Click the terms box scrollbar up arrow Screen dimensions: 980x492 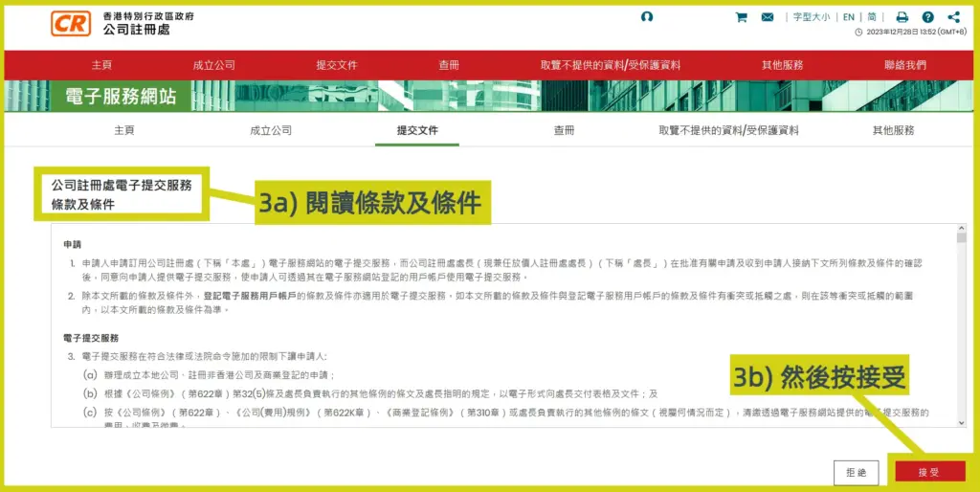pyautogui.click(x=961, y=231)
